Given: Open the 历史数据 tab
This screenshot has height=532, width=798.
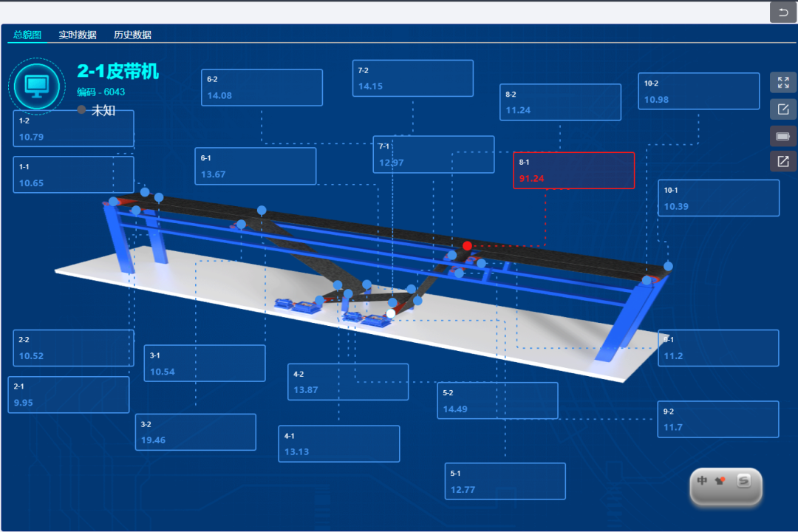Looking at the screenshot, I should [132, 35].
